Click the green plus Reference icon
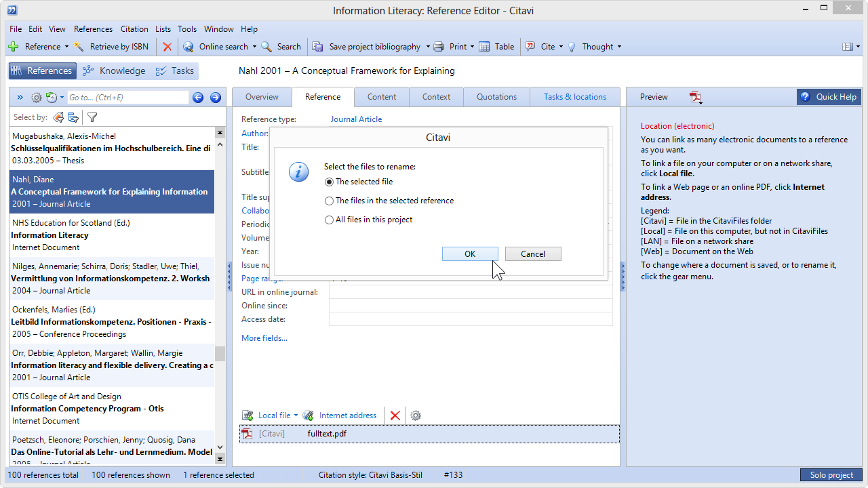This screenshot has height=488, width=868. 14,47
